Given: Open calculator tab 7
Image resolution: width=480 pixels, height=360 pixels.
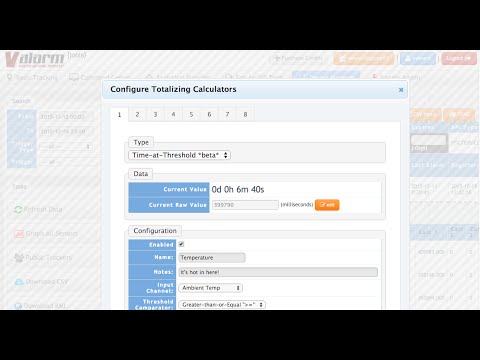Looking at the screenshot, I should 227,114.
